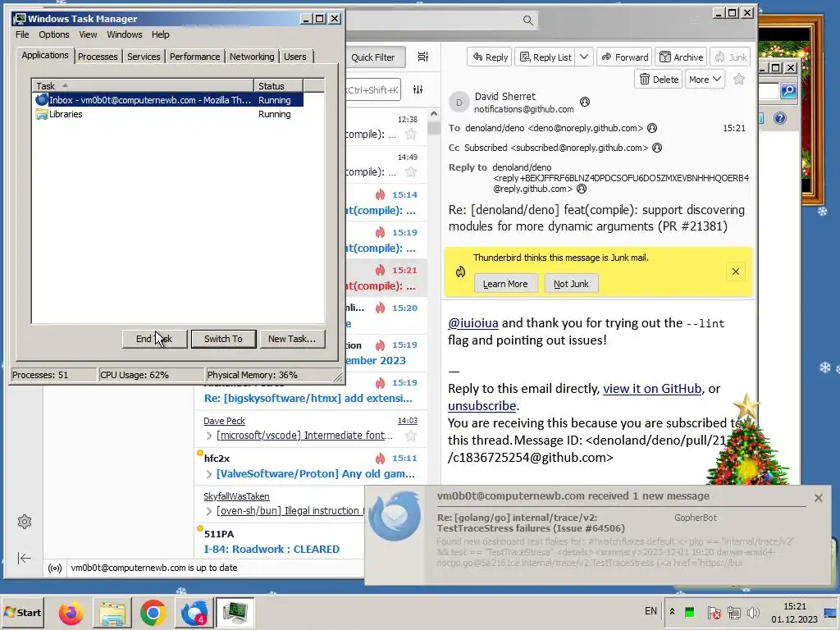Viewport: 840px width, 630px height.
Task: Click the message list display options icon
Action: pyautogui.click(x=423, y=57)
